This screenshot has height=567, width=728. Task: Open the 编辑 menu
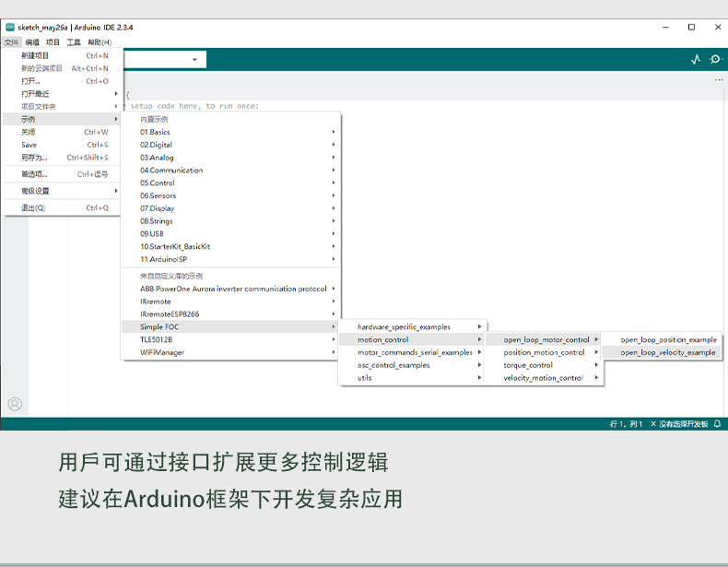[32, 42]
